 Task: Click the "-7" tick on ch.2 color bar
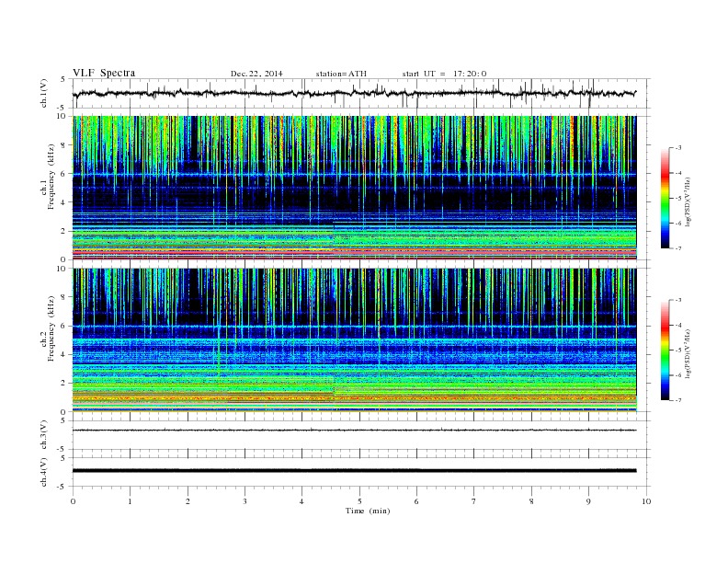tap(678, 400)
